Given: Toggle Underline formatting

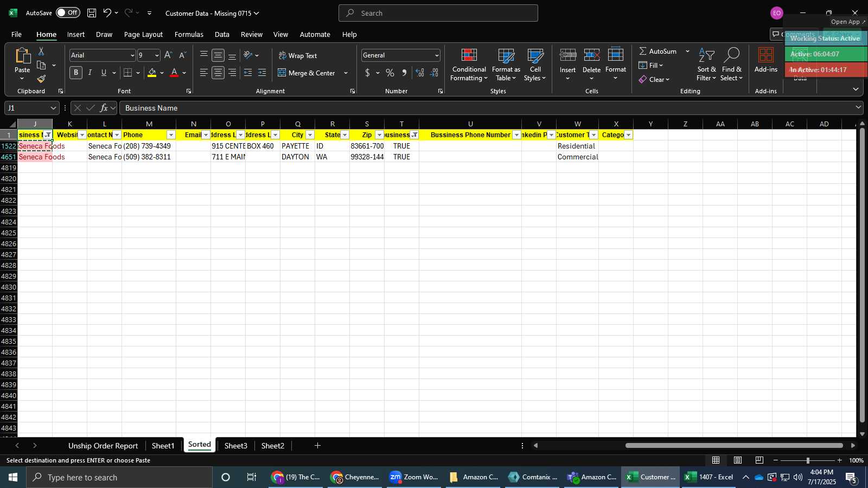Looking at the screenshot, I should click(104, 73).
